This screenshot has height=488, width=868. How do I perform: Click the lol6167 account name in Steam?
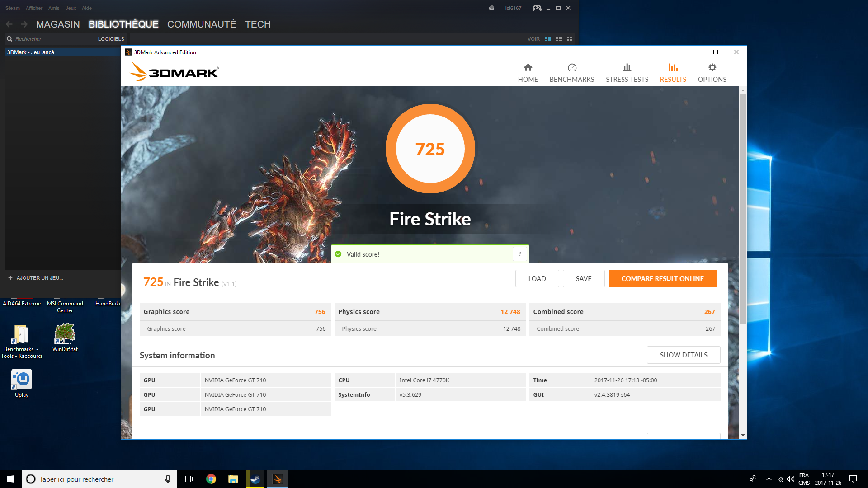[x=513, y=8]
